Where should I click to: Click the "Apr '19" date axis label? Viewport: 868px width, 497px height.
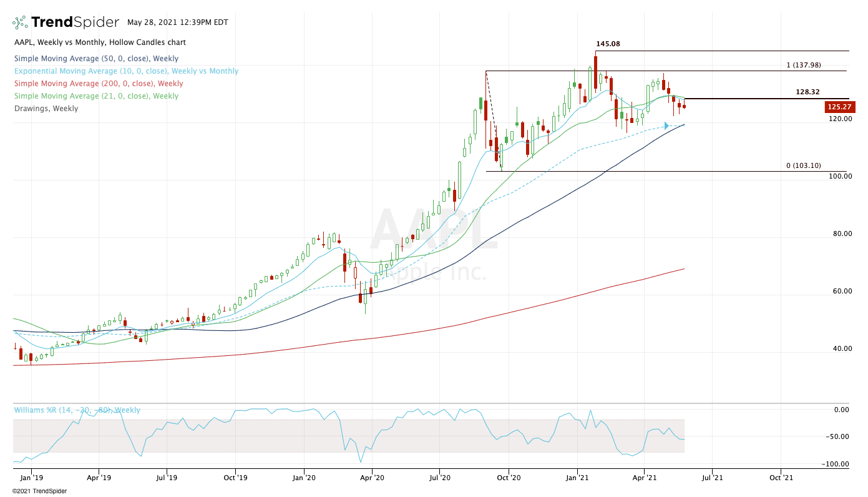click(x=99, y=478)
